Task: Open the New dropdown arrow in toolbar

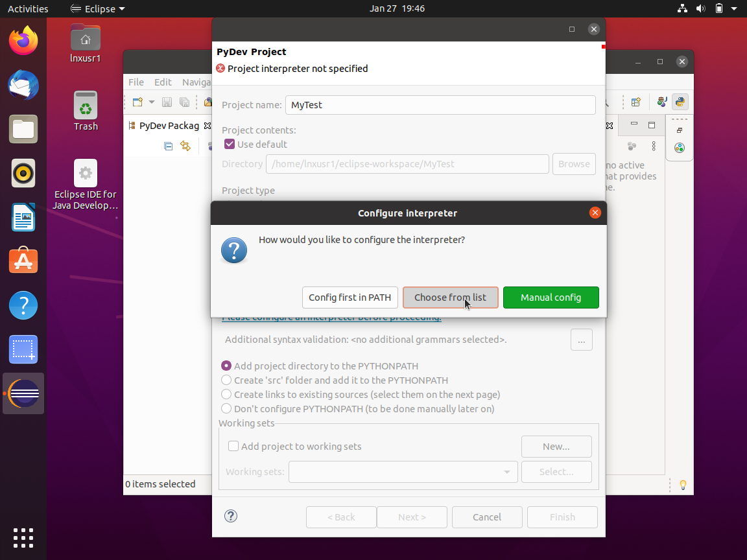Action: pos(152,102)
